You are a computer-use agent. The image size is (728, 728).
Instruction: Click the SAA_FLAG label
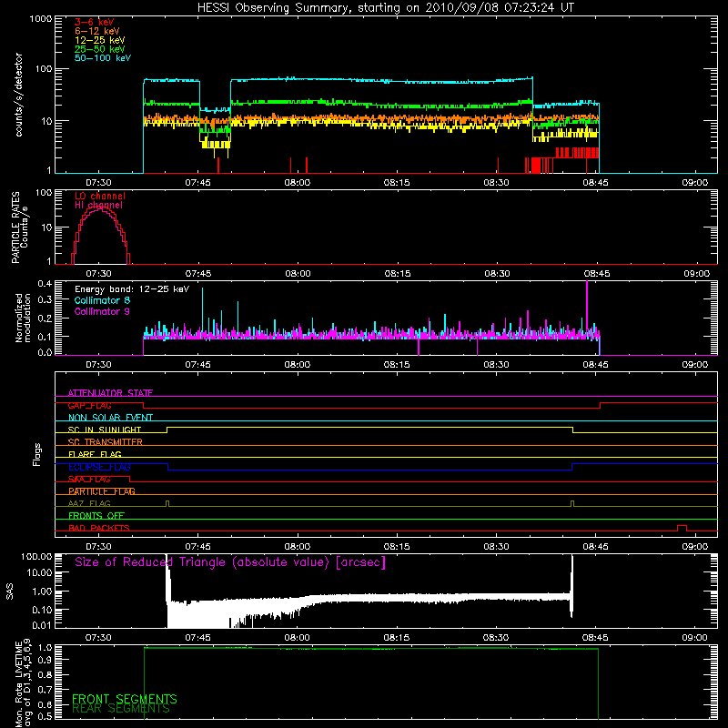(x=89, y=480)
